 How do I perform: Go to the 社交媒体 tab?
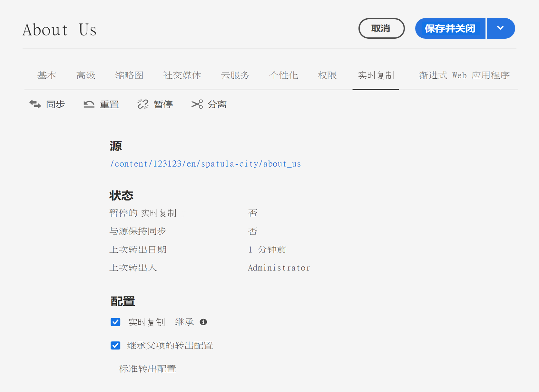(x=182, y=75)
